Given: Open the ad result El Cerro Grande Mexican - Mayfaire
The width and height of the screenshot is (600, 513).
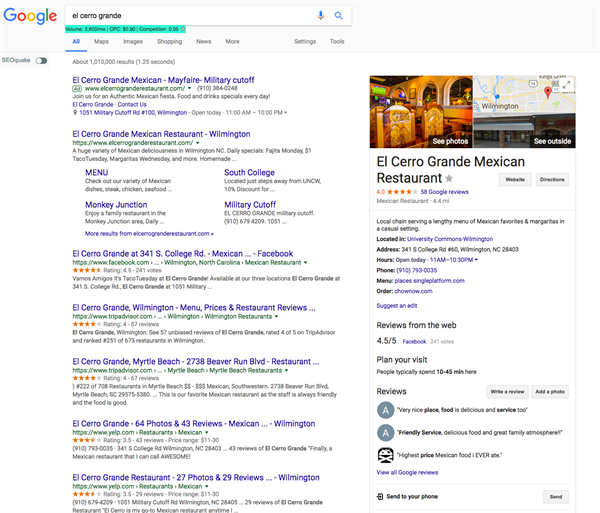Looking at the screenshot, I should [x=163, y=80].
